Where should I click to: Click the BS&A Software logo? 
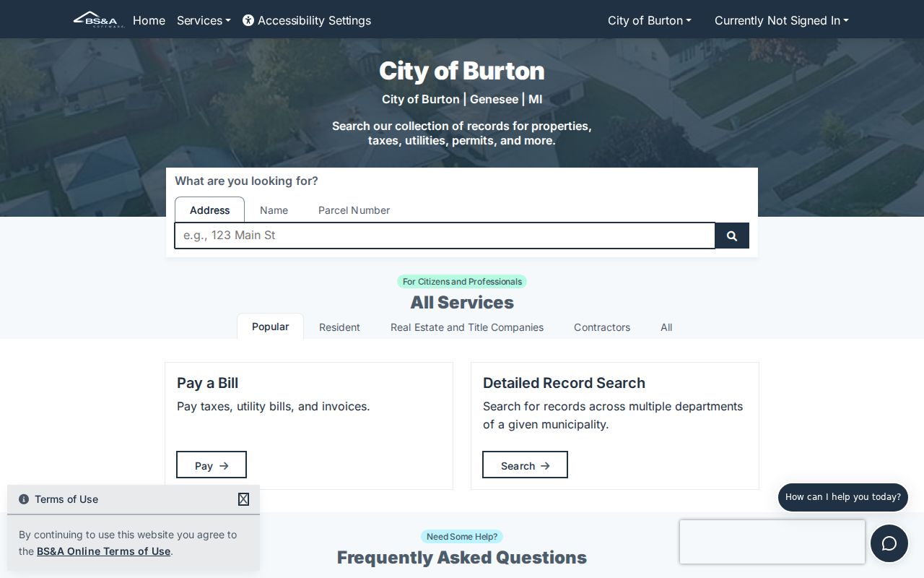point(99,20)
